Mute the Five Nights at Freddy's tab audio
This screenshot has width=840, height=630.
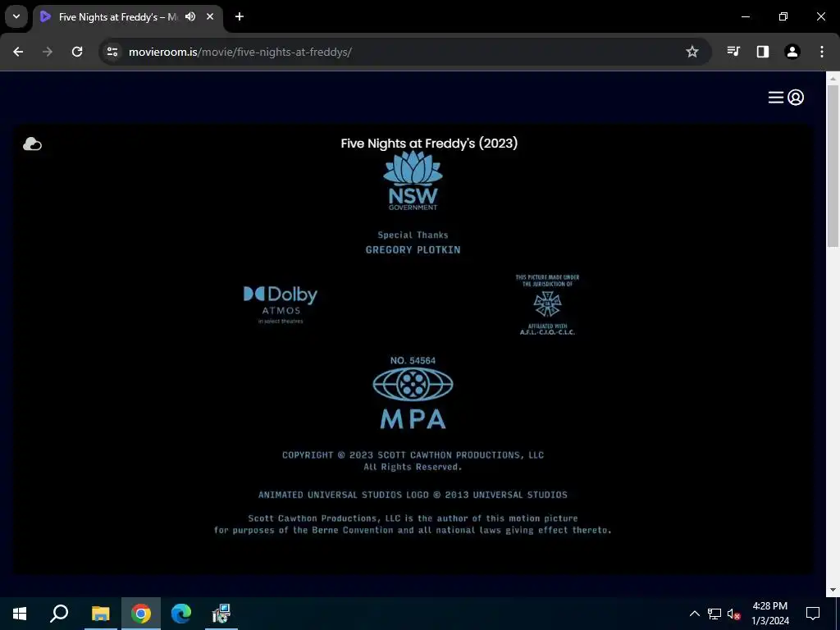(190, 16)
